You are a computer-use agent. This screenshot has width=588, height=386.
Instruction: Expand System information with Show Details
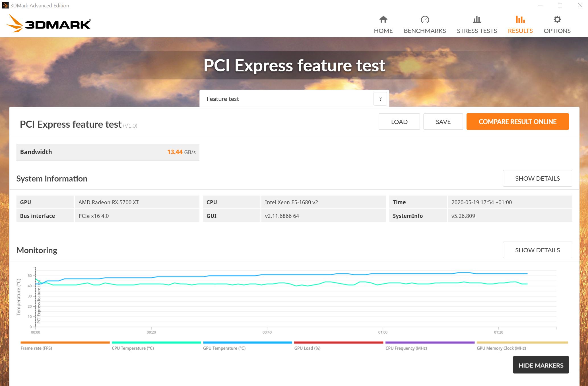point(537,178)
